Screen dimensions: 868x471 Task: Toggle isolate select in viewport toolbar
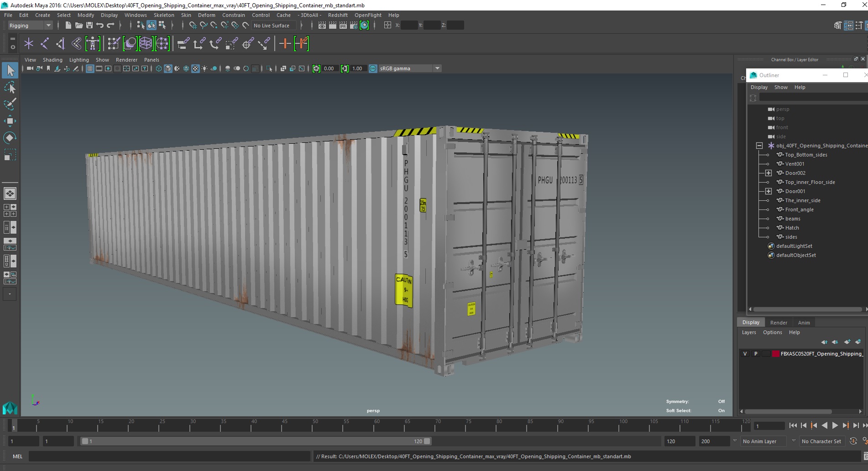click(x=269, y=68)
